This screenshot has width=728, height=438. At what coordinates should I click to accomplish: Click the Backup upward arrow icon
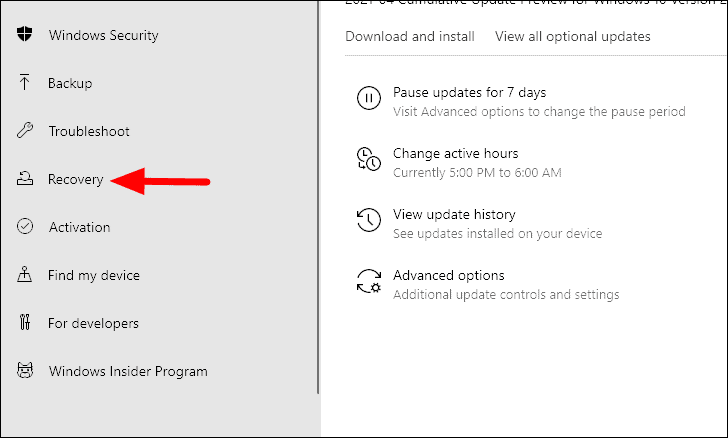click(25, 83)
